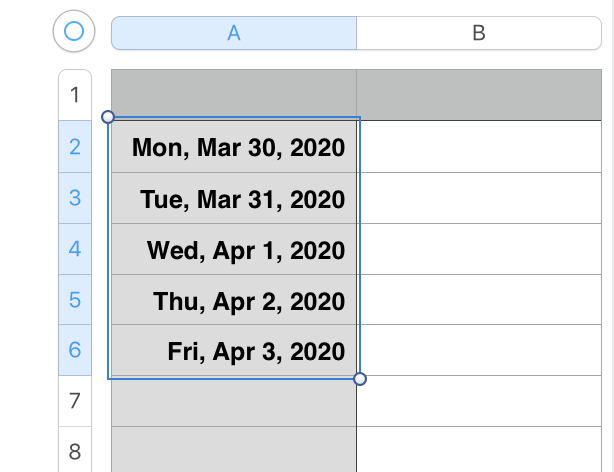Select row 1 header
Screen dimensions: 614x472
[75, 96]
